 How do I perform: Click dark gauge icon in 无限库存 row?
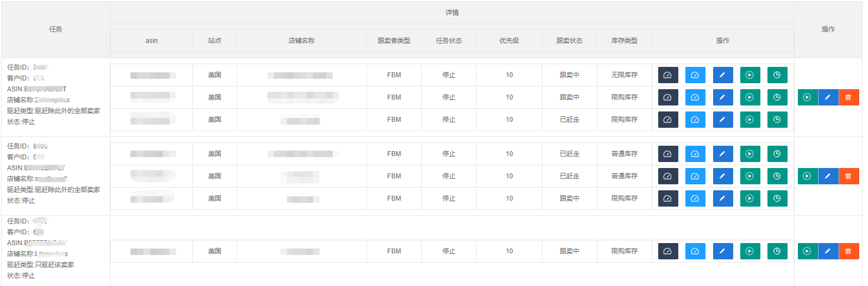pyautogui.click(x=667, y=75)
